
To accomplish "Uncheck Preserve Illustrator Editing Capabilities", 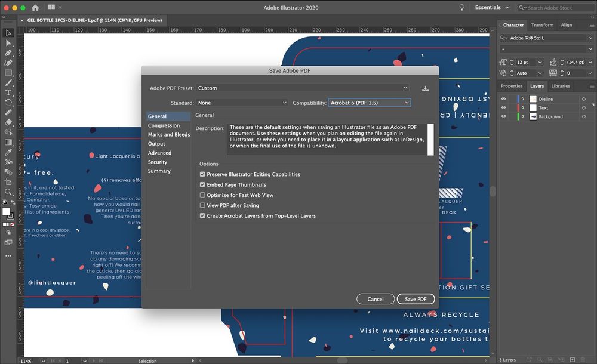I will pyautogui.click(x=202, y=175).
